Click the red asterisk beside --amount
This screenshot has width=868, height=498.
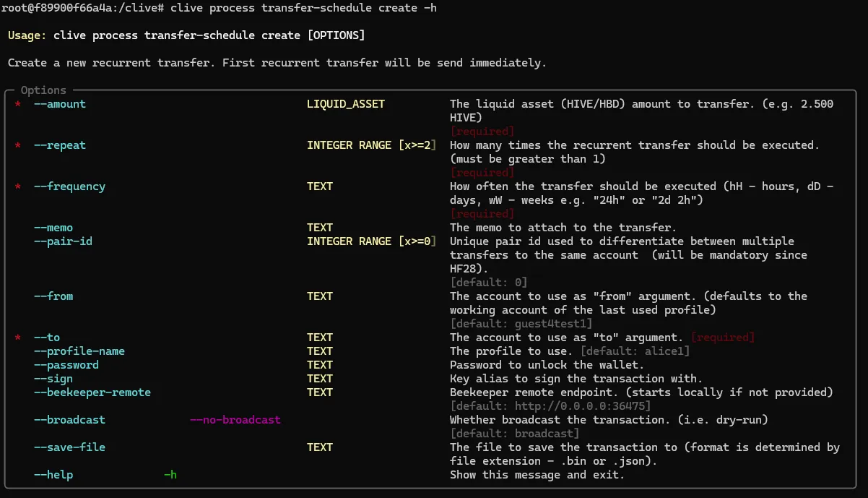17,105
